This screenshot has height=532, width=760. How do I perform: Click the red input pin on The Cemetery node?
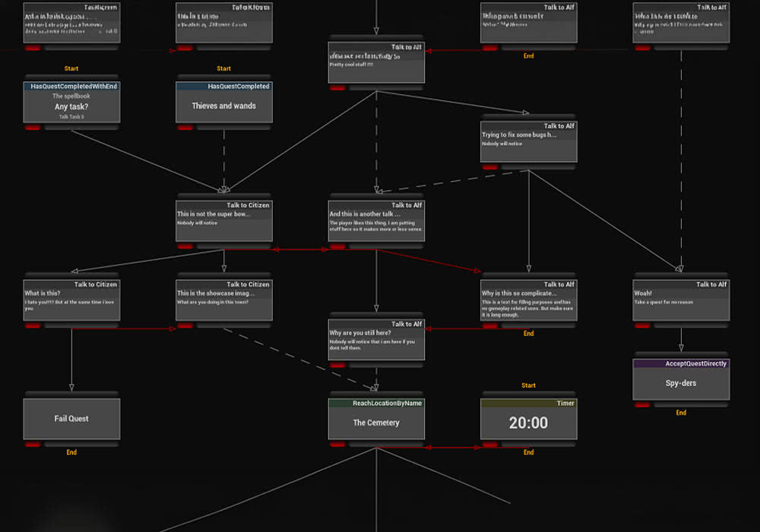point(337,445)
